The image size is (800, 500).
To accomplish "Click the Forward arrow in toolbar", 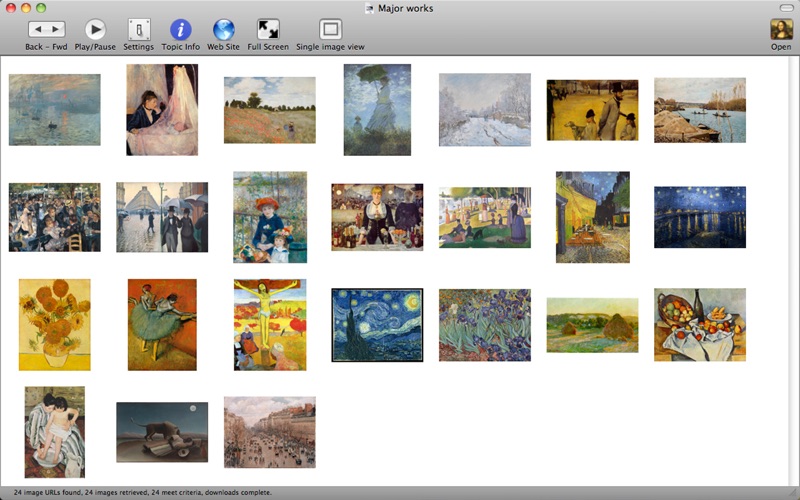I will pyautogui.click(x=56, y=29).
